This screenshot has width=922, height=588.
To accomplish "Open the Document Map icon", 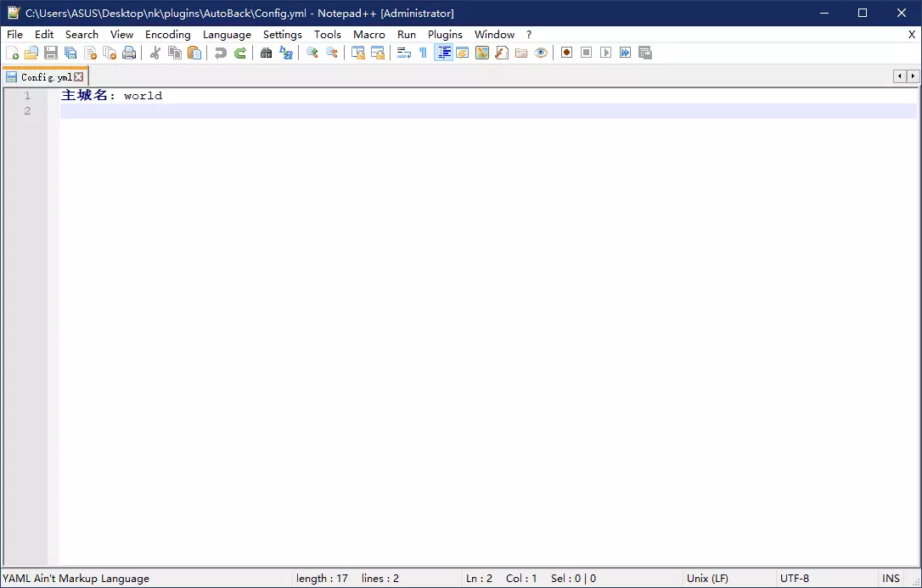I will click(482, 53).
